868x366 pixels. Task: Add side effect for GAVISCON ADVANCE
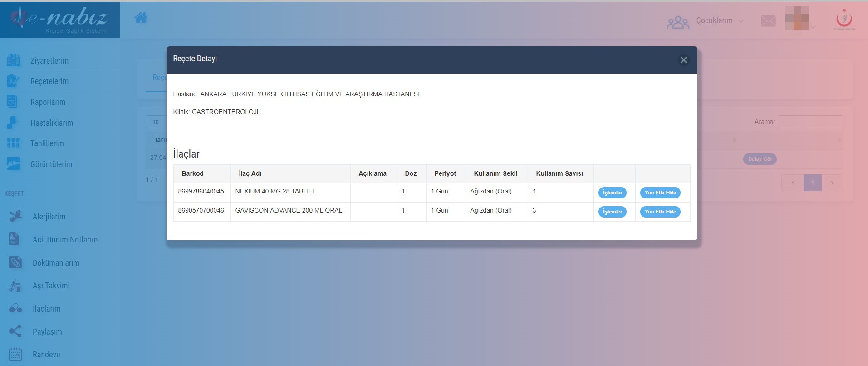coord(660,212)
